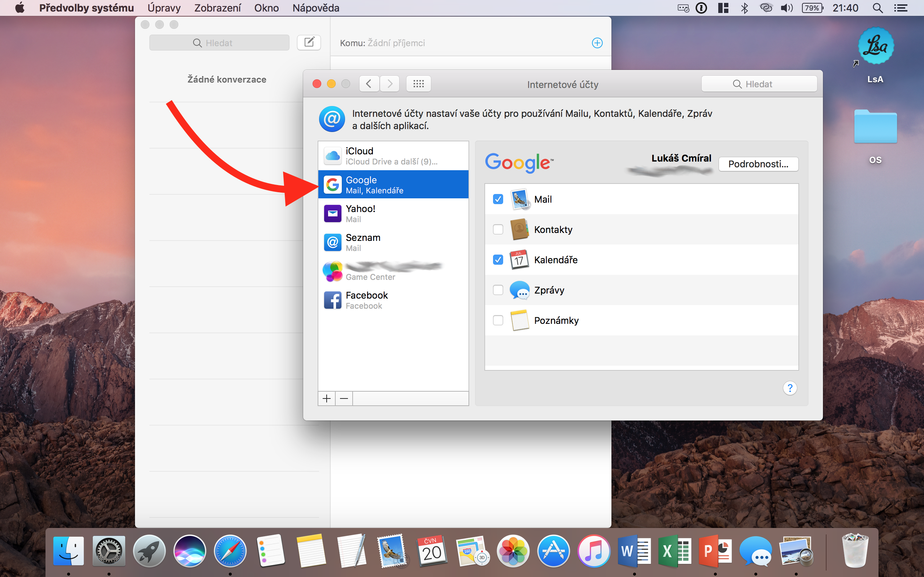Click the Podrobnosti… button
924x577 pixels.
point(758,164)
